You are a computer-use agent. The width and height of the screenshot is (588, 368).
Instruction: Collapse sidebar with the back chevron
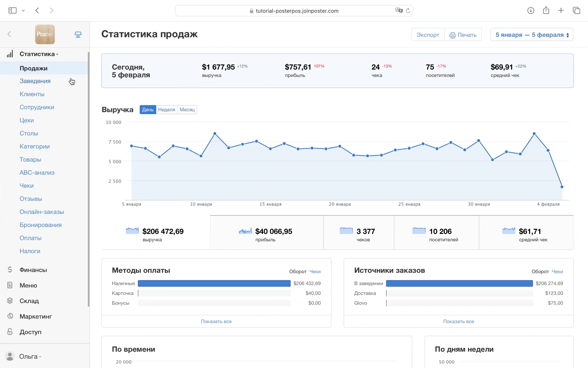(9, 34)
